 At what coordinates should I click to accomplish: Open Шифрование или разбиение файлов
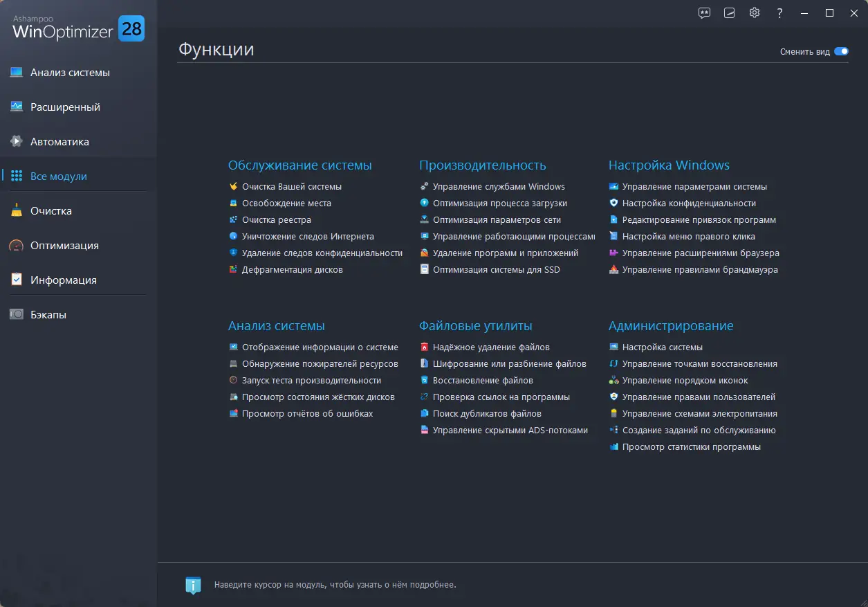click(x=510, y=364)
